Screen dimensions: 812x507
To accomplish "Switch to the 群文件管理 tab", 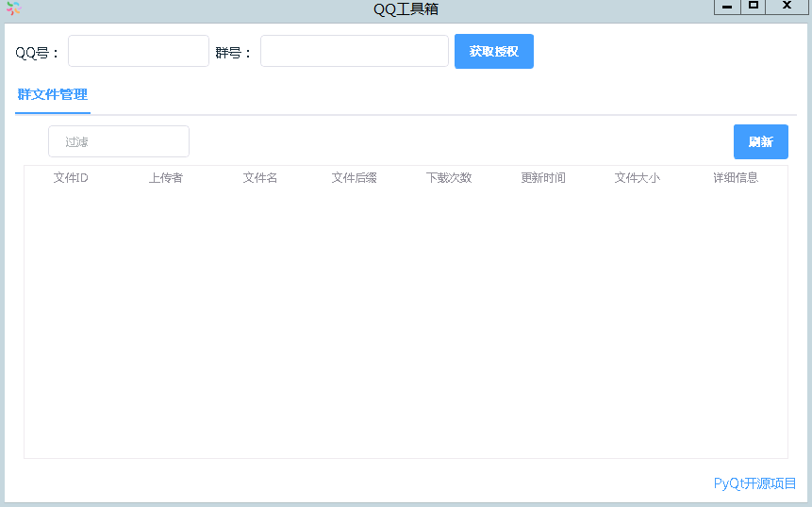I will pos(52,94).
